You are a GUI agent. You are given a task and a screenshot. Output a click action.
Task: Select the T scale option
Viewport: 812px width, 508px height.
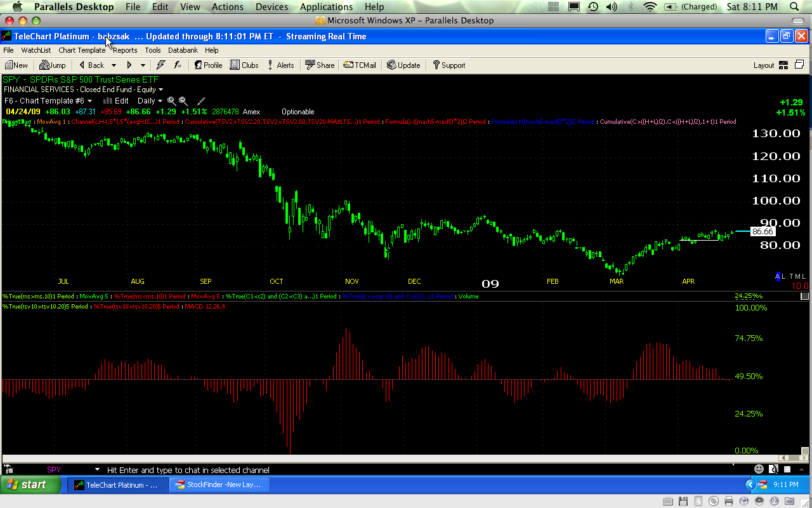pyautogui.click(x=791, y=276)
